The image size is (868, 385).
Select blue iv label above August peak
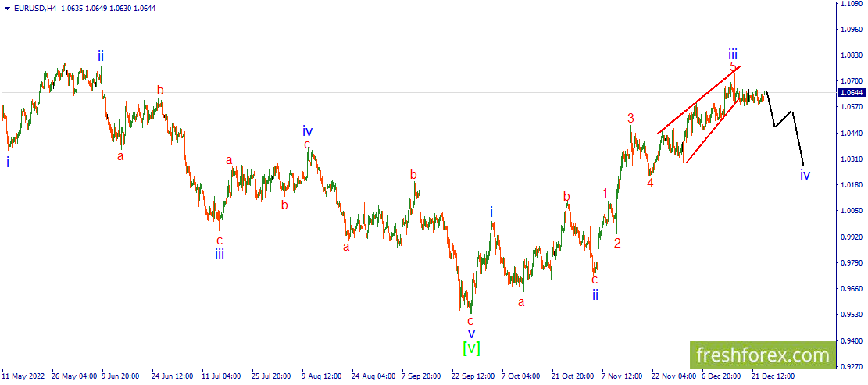[308, 131]
